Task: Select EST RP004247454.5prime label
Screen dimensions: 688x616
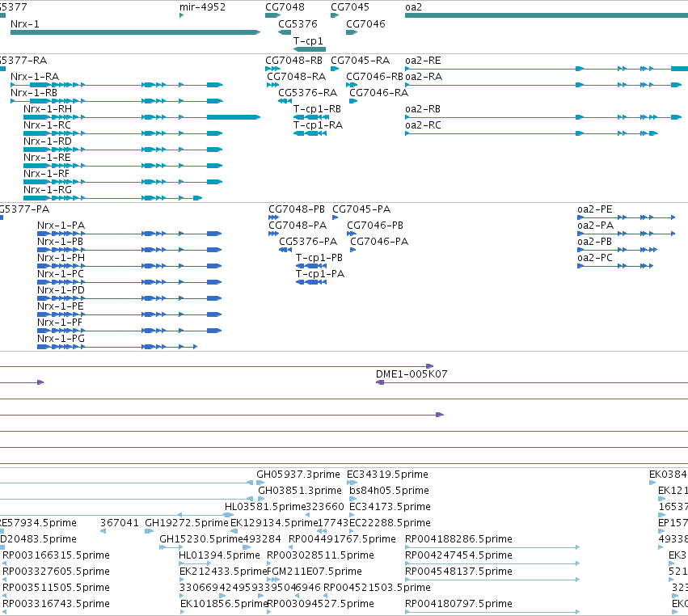Action: 458,555
